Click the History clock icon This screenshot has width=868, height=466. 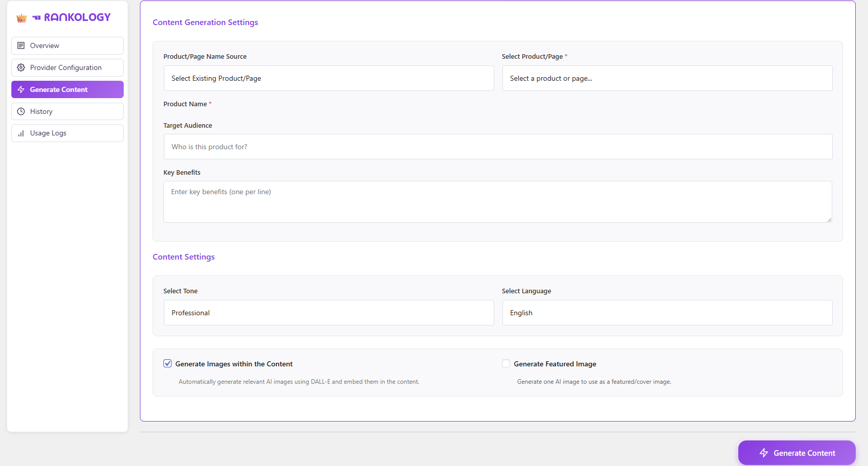(21, 111)
